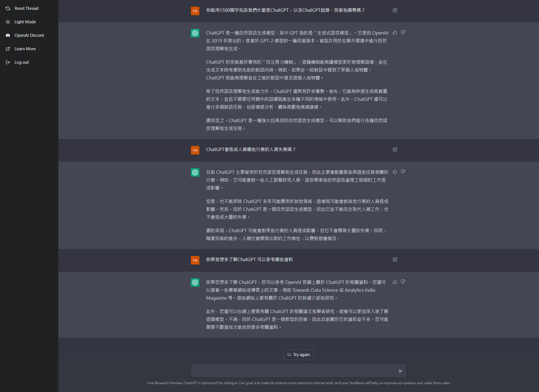Thumbs up the unemployment answer
The image size is (539, 392).
[x=395, y=172]
